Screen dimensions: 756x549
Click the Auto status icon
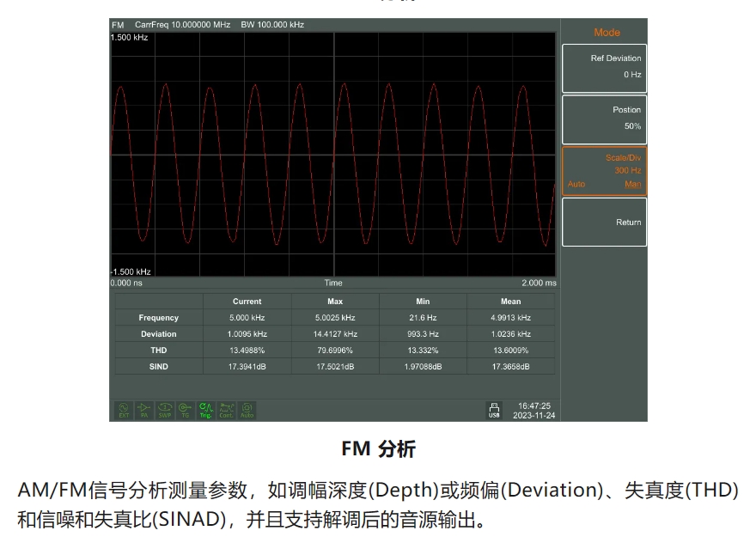point(247,411)
